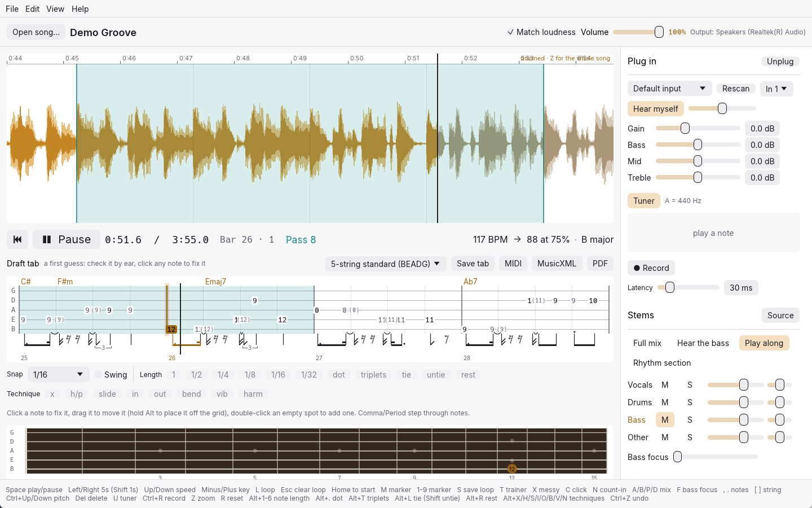812x508 pixels.
Task: Click the 0:50 mark on timeline ruler
Action: 356,58
